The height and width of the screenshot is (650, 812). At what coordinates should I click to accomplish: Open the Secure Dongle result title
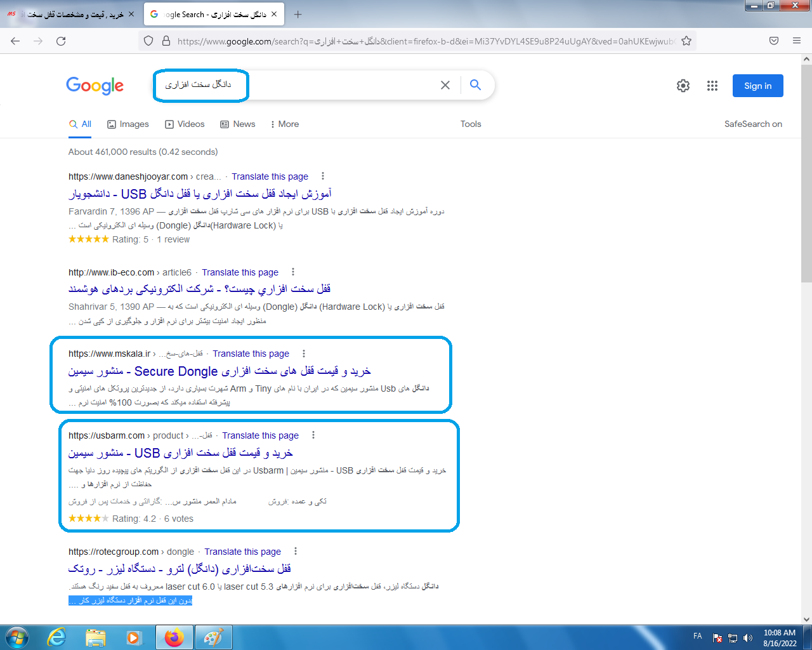219,371
